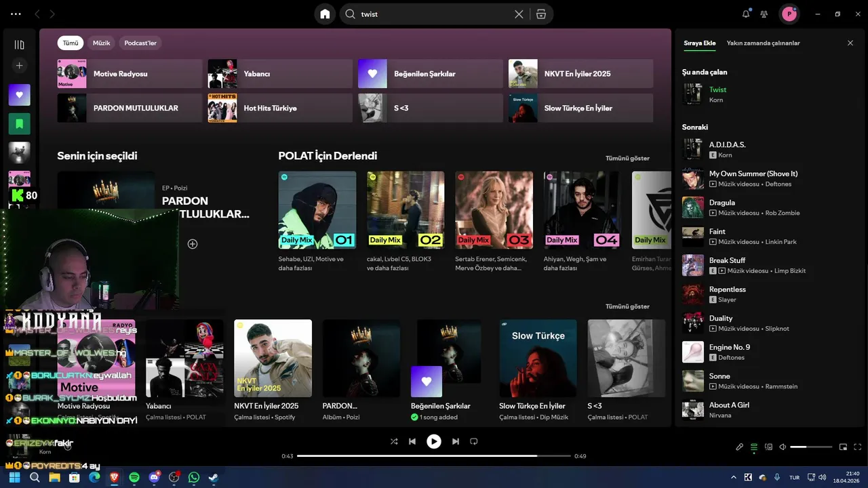
Task: Expand hidden system tray icons
Action: pos(734,477)
